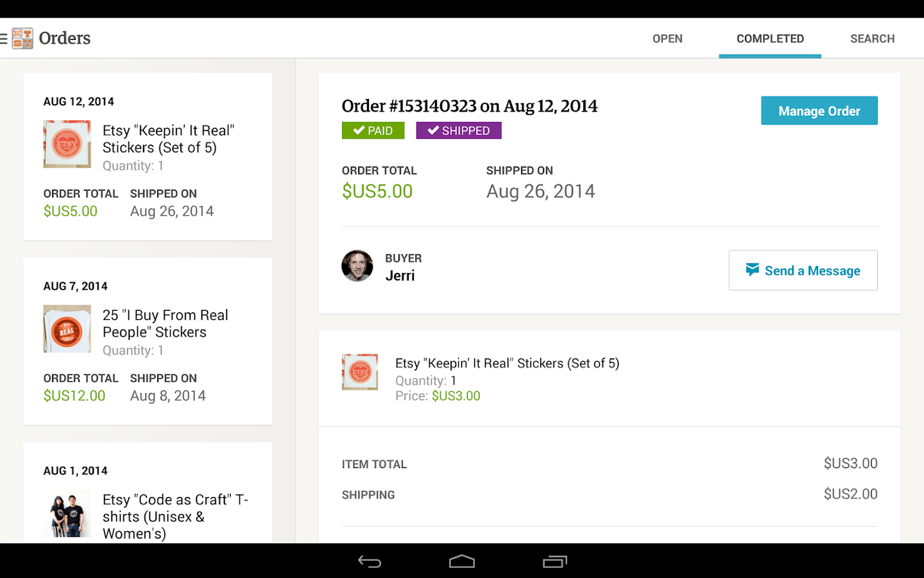The height and width of the screenshot is (578, 924).
Task: Open the hamburger navigation menu
Action: (x=4, y=39)
